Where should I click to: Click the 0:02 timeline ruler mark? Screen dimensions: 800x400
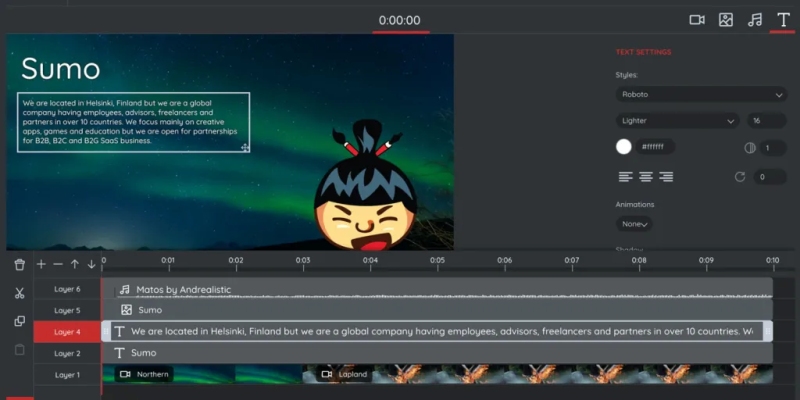tap(236, 261)
